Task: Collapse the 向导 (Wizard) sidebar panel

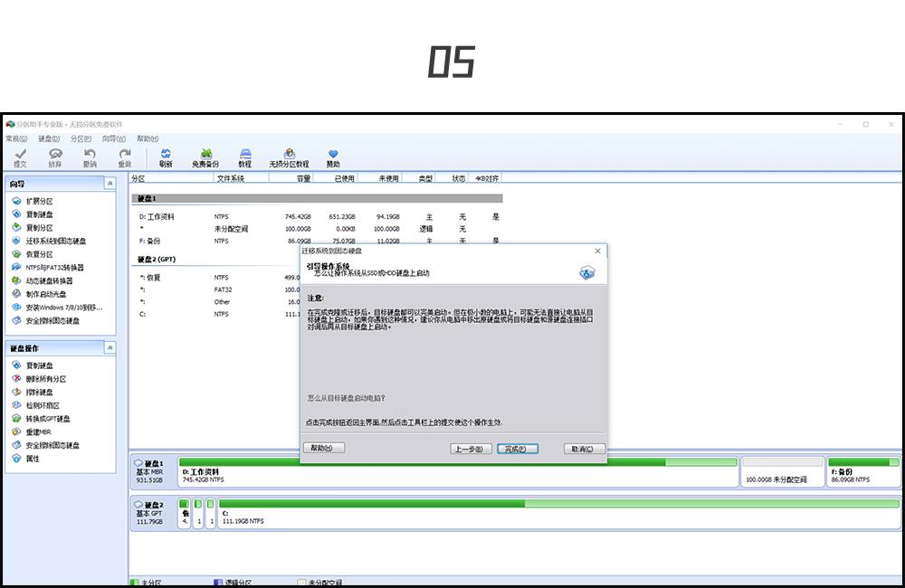Action: point(110,184)
